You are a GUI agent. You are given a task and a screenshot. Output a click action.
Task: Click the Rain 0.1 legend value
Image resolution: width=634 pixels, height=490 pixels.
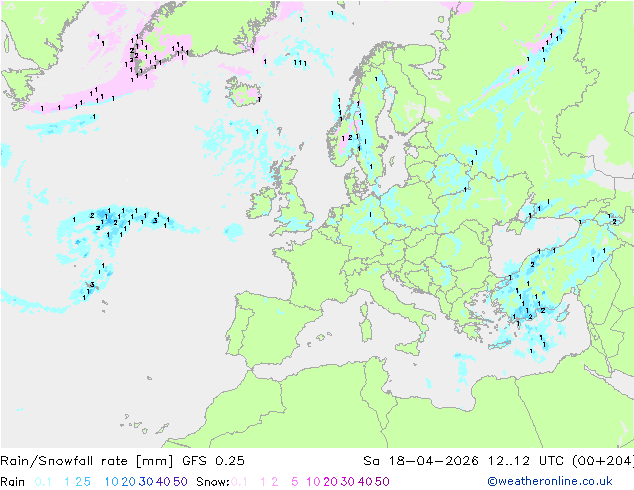[x=43, y=482]
